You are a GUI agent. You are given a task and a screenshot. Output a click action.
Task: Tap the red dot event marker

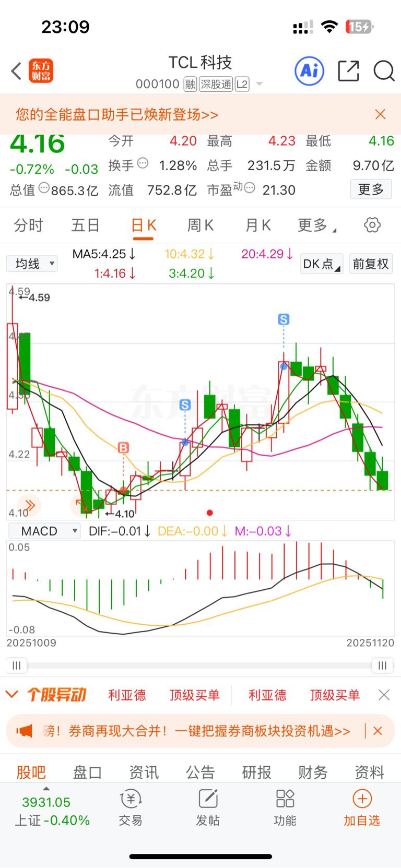click(210, 513)
